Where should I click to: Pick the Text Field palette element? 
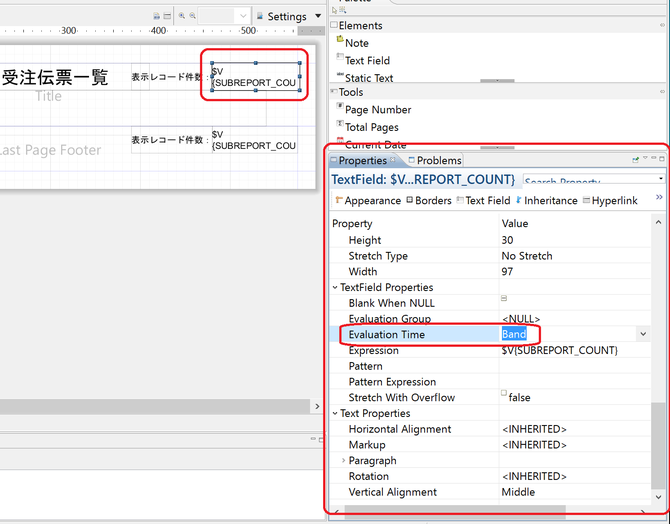367,61
